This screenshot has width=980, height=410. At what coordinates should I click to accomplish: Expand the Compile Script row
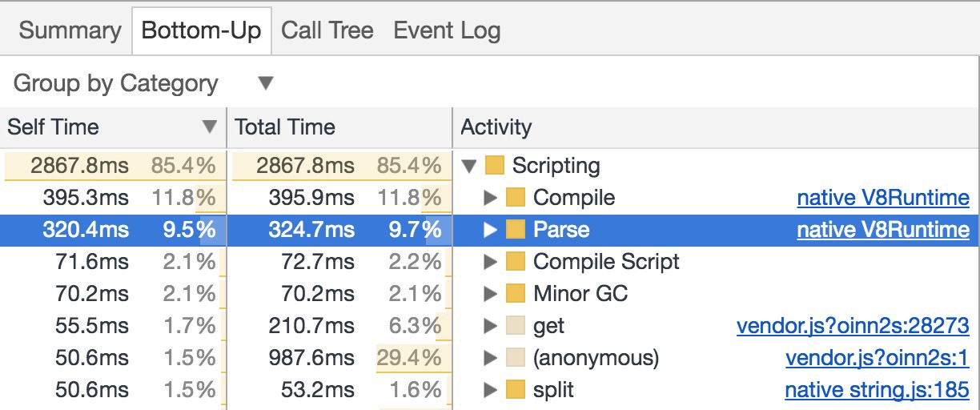coord(490,262)
